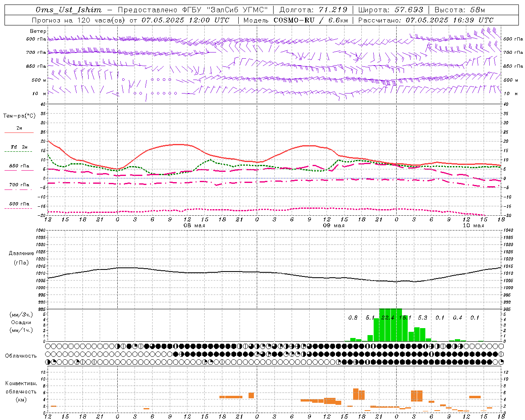Image resolution: width=525 pixels, height=420 pixels.
Task: Click the Широта: 57.693 value
Action: [x=390, y=10]
